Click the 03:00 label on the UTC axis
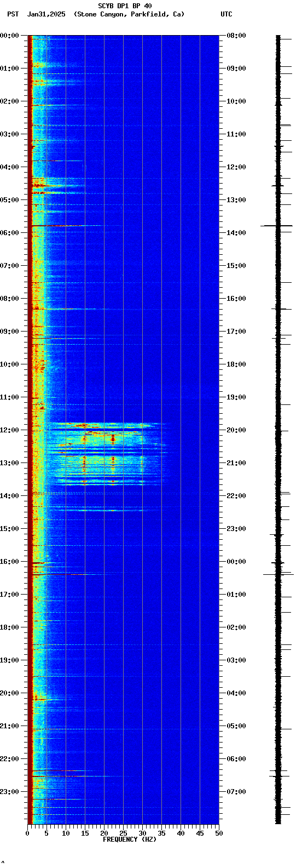This screenshot has height=868, width=302. coord(236,660)
